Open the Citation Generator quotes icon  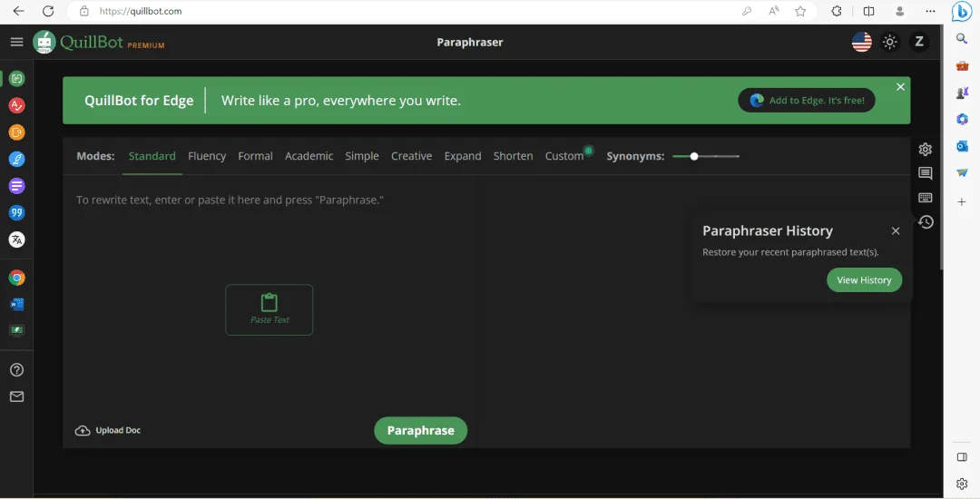click(17, 213)
